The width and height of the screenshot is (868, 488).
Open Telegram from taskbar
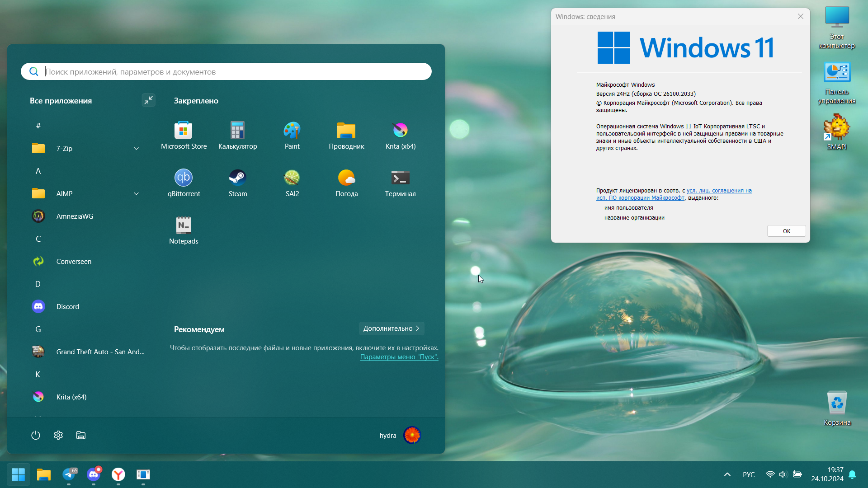(69, 474)
